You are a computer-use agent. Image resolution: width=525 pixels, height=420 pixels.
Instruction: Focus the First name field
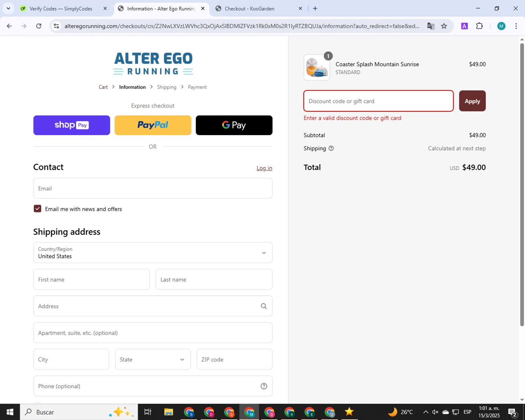[92, 279]
